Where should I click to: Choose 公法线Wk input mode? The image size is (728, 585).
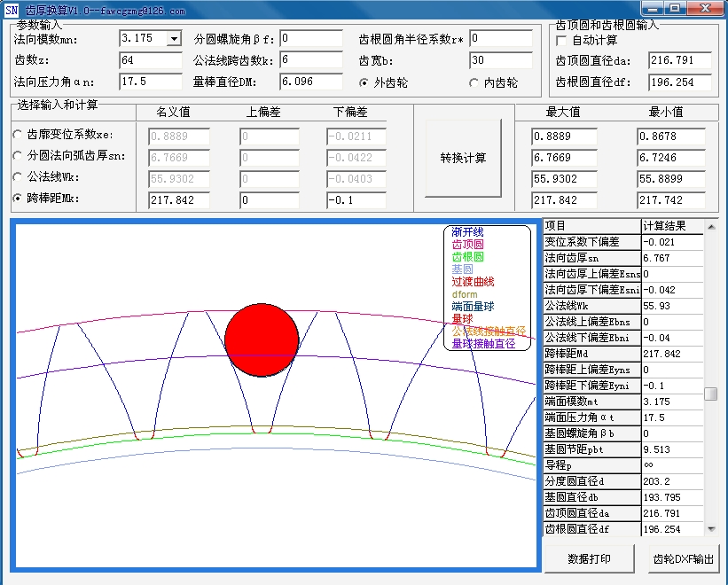(x=18, y=177)
